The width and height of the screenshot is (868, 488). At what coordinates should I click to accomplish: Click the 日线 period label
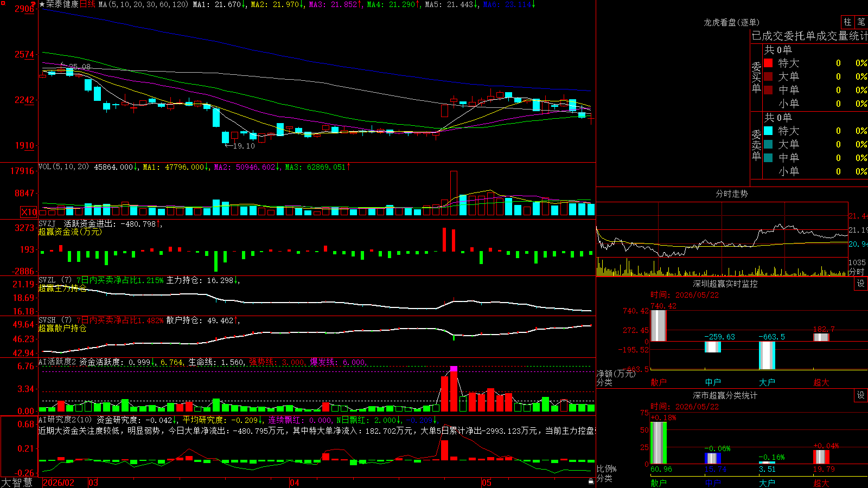click(x=87, y=4)
